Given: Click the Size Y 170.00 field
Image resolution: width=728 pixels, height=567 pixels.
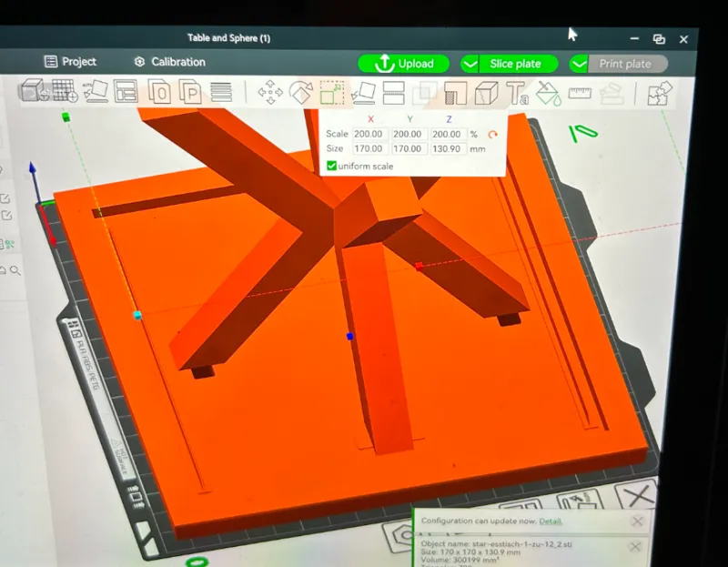Looking at the screenshot, I should (x=408, y=148).
